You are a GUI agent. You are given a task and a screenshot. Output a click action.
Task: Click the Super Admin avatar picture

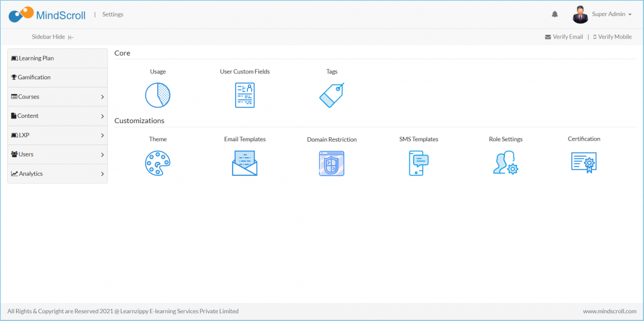(x=580, y=14)
